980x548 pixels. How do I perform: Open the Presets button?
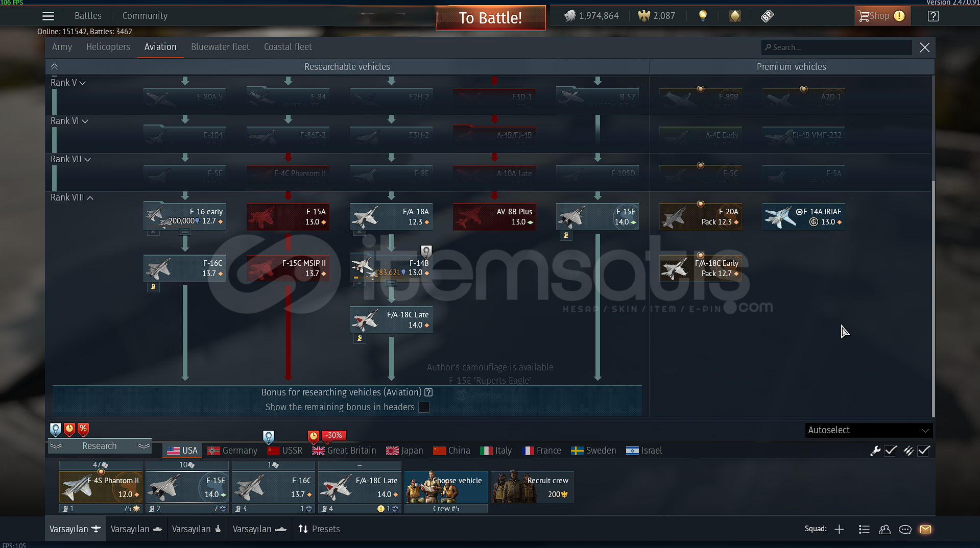coord(319,529)
